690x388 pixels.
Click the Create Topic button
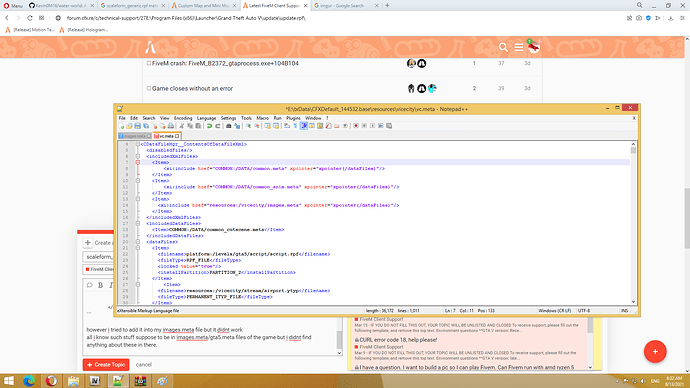click(x=106, y=365)
